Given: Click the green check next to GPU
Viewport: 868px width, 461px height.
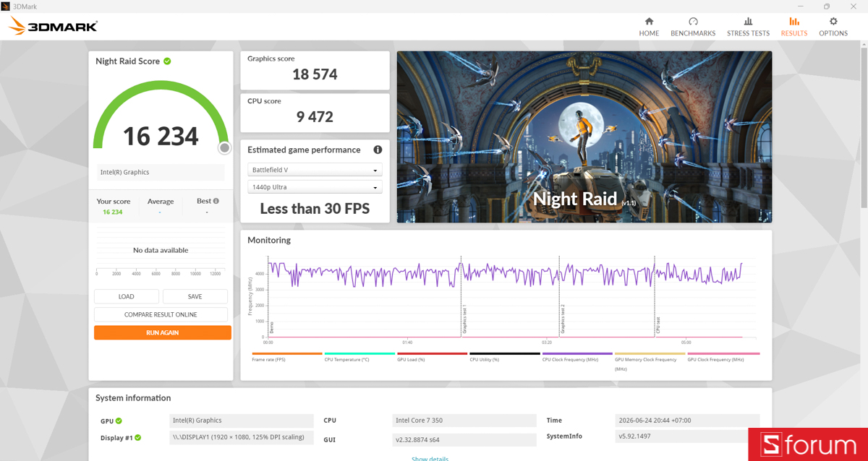Looking at the screenshot, I should pos(119,421).
